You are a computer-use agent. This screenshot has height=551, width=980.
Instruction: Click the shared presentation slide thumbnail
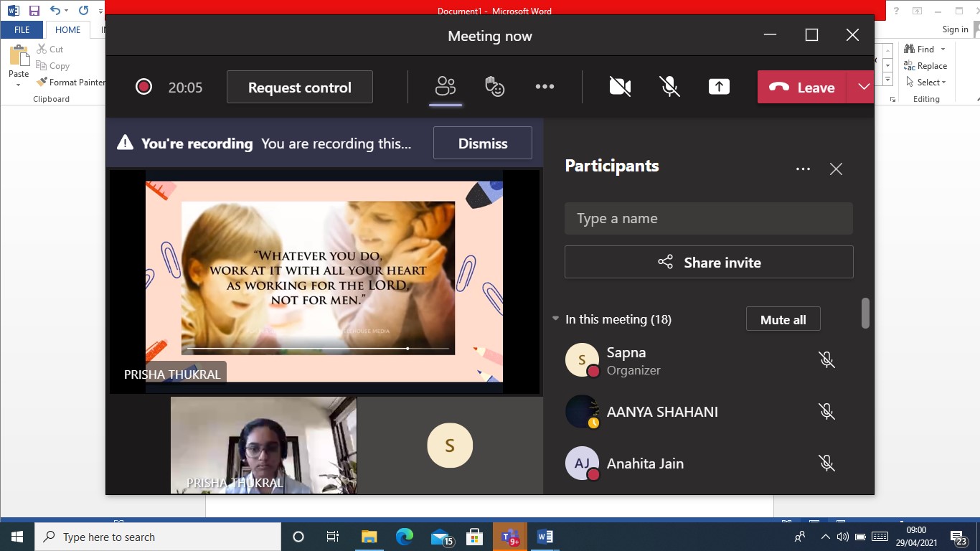[324, 281]
